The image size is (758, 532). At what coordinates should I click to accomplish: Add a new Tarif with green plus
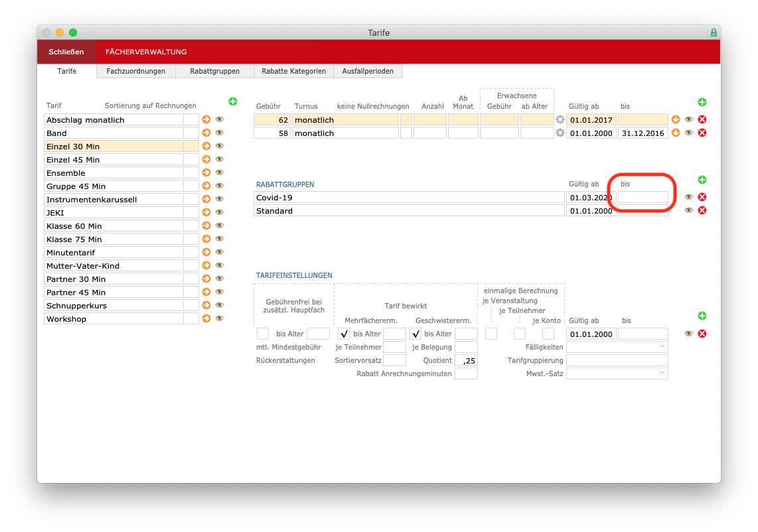232,101
